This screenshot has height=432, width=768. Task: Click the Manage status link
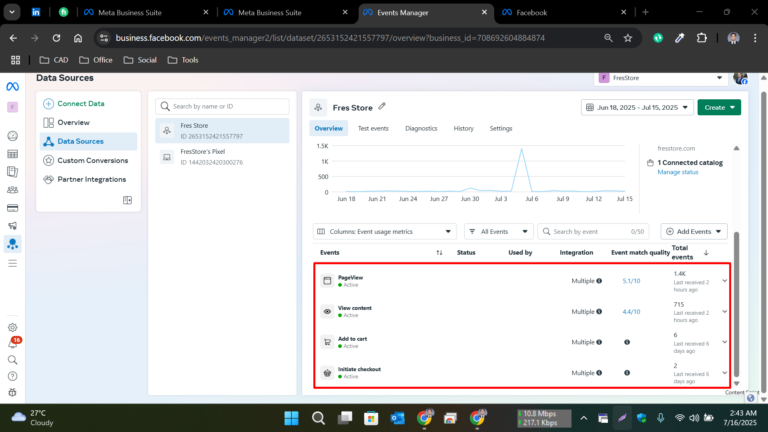coord(678,172)
